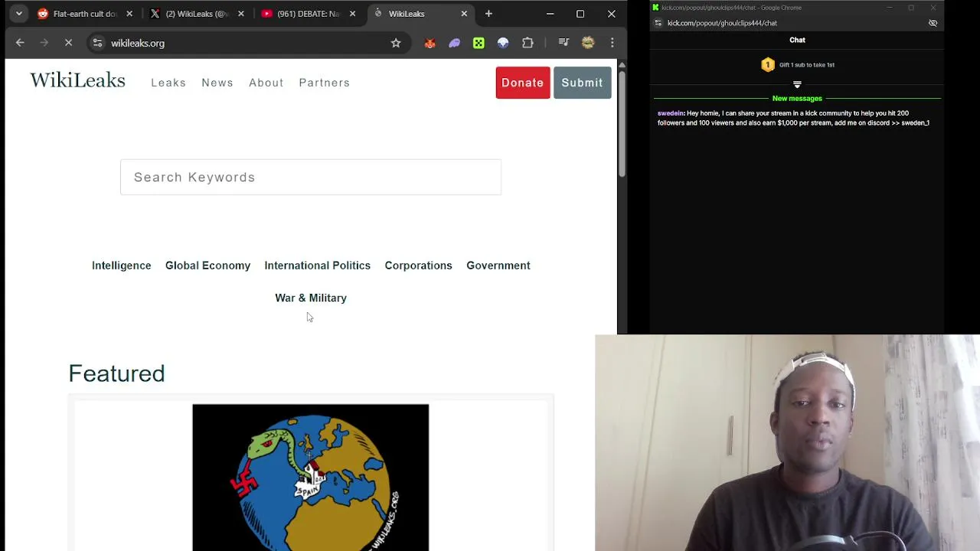The width and height of the screenshot is (980, 551).
Task: Switch to the WikiLeaks X (Twitter) tab
Action: coord(196,14)
